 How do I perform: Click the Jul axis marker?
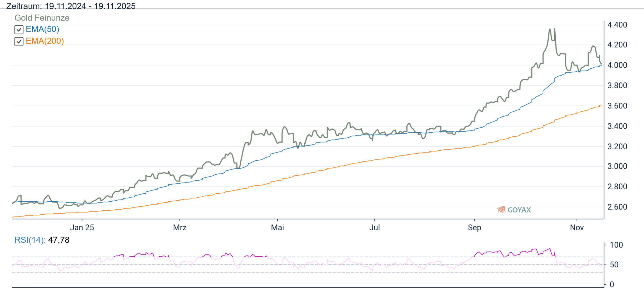tap(374, 228)
